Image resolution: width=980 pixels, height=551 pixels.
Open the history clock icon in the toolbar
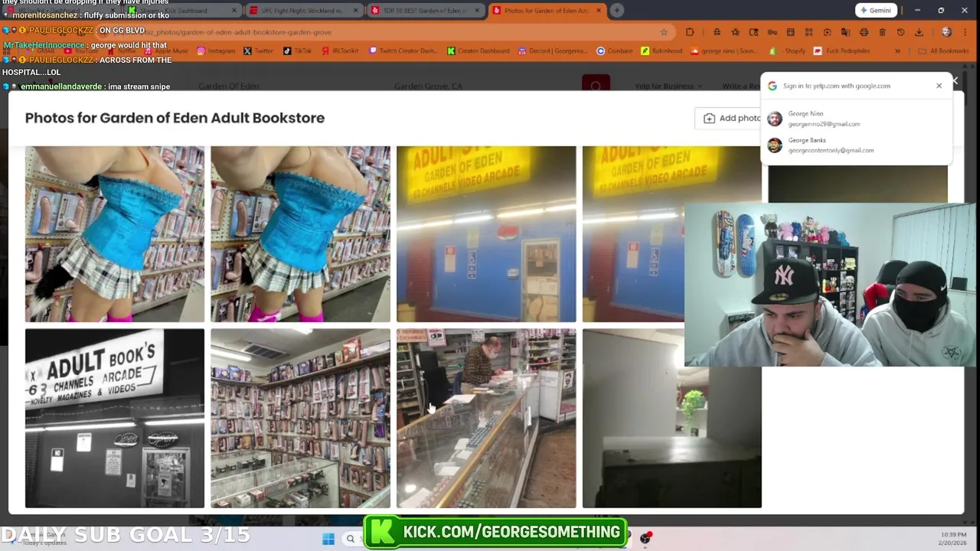click(900, 32)
